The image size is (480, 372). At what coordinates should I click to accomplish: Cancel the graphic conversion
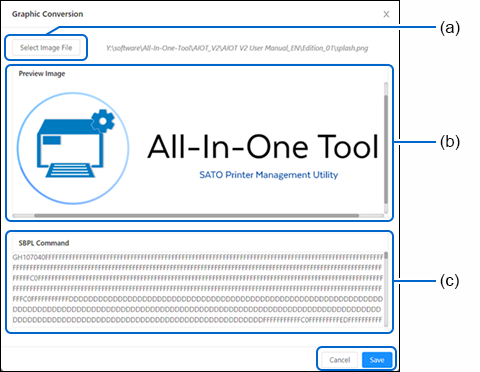click(x=340, y=360)
